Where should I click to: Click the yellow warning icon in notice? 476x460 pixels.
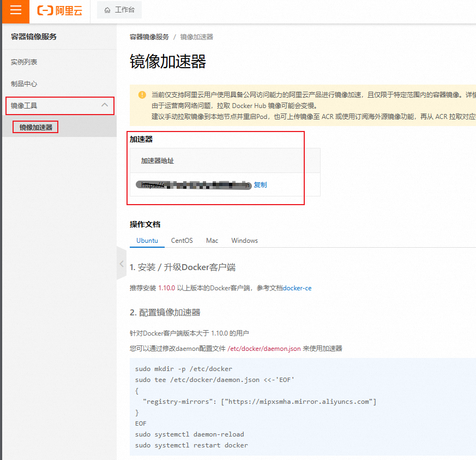(142, 95)
